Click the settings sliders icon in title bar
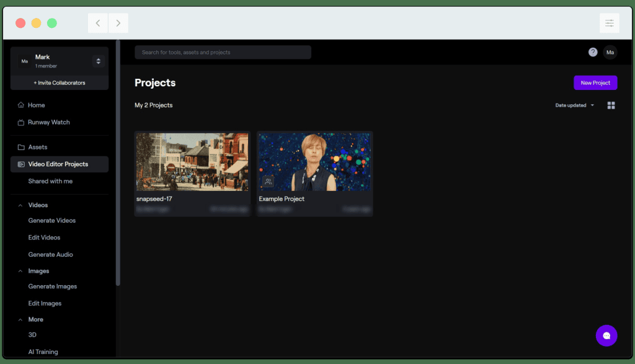The height and width of the screenshot is (364, 635). pyautogui.click(x=609, y=24)
